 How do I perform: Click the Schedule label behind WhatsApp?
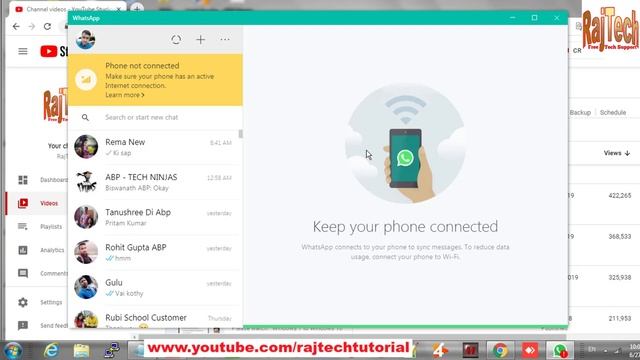tap(613, 112)
